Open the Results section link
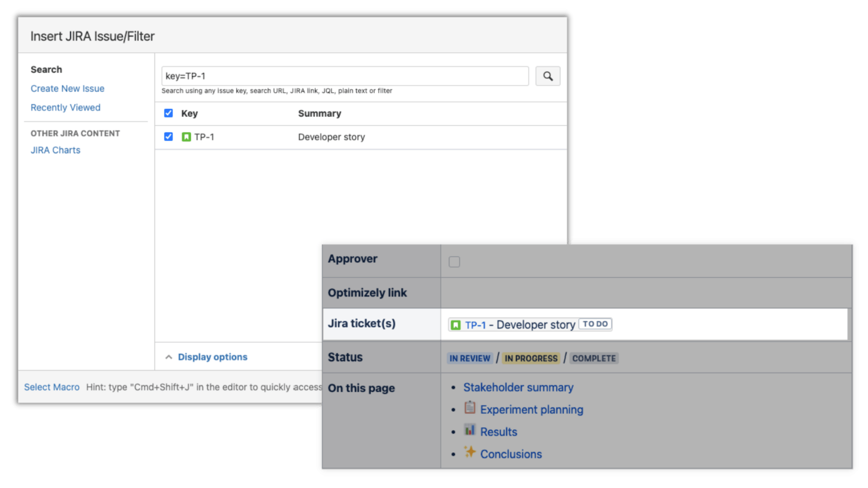The image size is (868, 488). coord(498,432)
